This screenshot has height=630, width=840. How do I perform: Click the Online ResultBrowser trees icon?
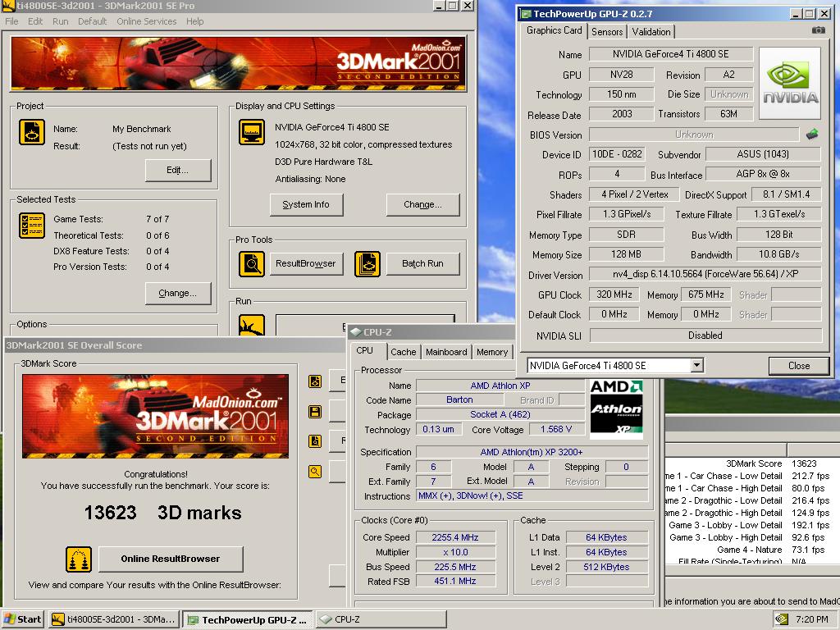click(x=79, y=559)
